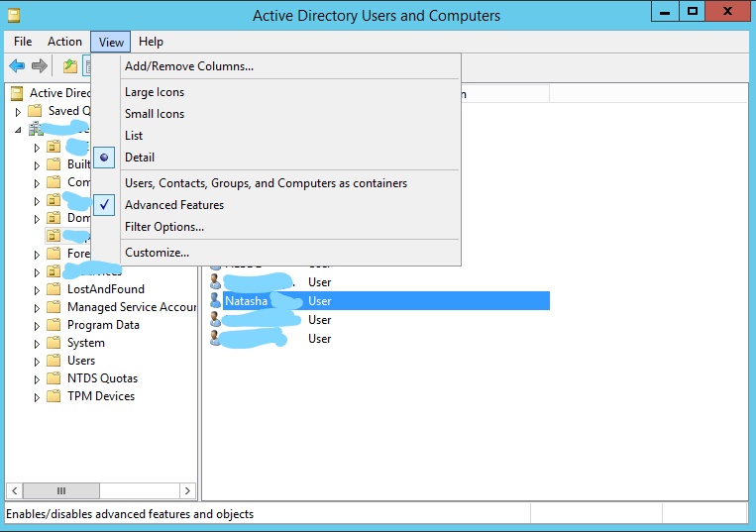Click the NTDS Quotas folder icon
The height and width of the screenshot is (532, 756).
(x=54, y=378)
